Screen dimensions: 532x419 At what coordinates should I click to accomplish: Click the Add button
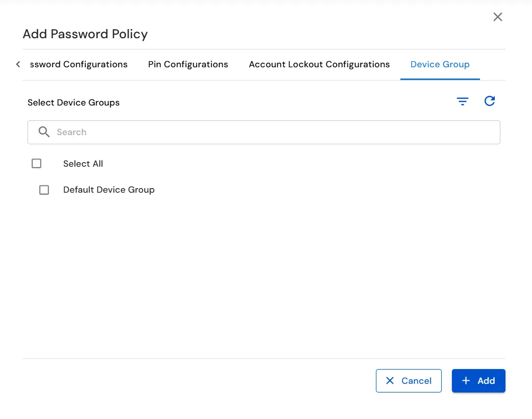[x=478, y=381]
